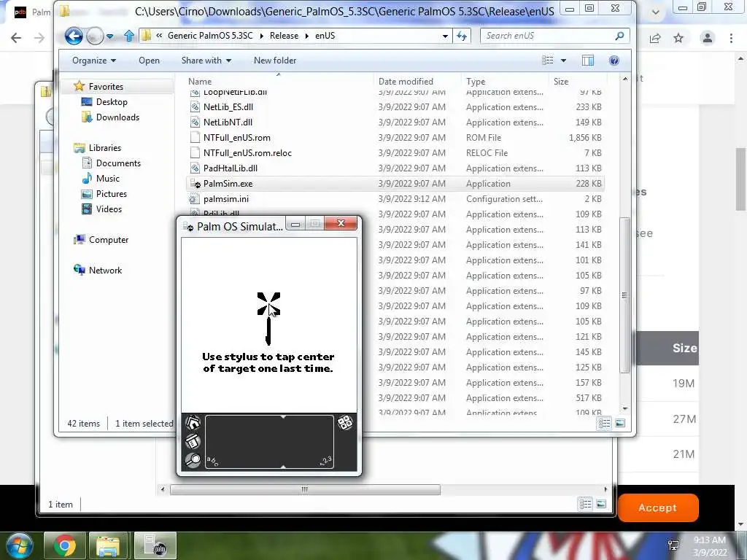Open the Share with dropdown
Screen dimensions: 747x560
pos(206,61)
